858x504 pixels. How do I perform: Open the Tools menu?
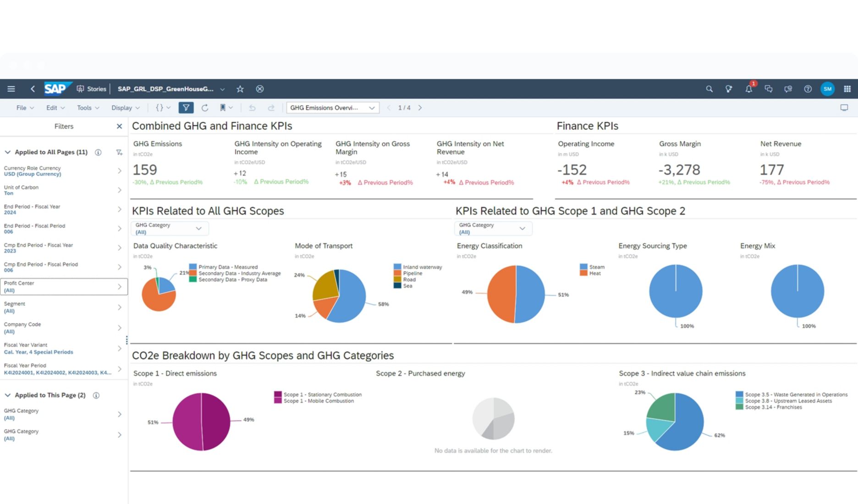pos(88,108)
